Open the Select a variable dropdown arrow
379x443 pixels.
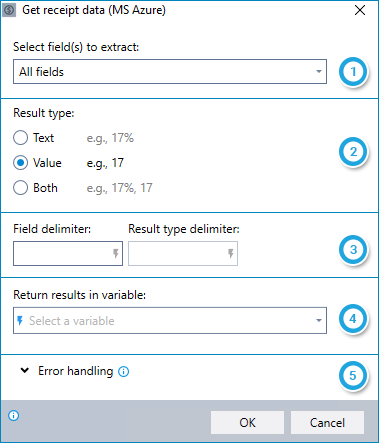(319, 320)
